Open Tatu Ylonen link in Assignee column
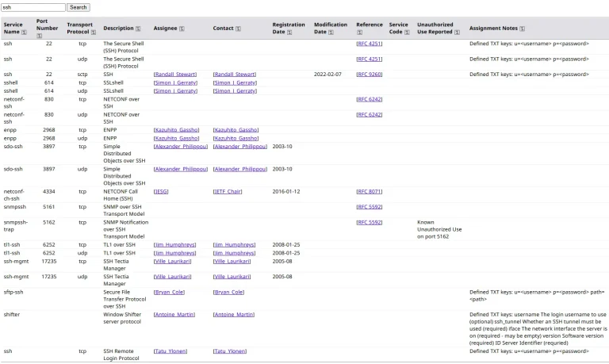609x364 pixels. [x=170, y=351]
